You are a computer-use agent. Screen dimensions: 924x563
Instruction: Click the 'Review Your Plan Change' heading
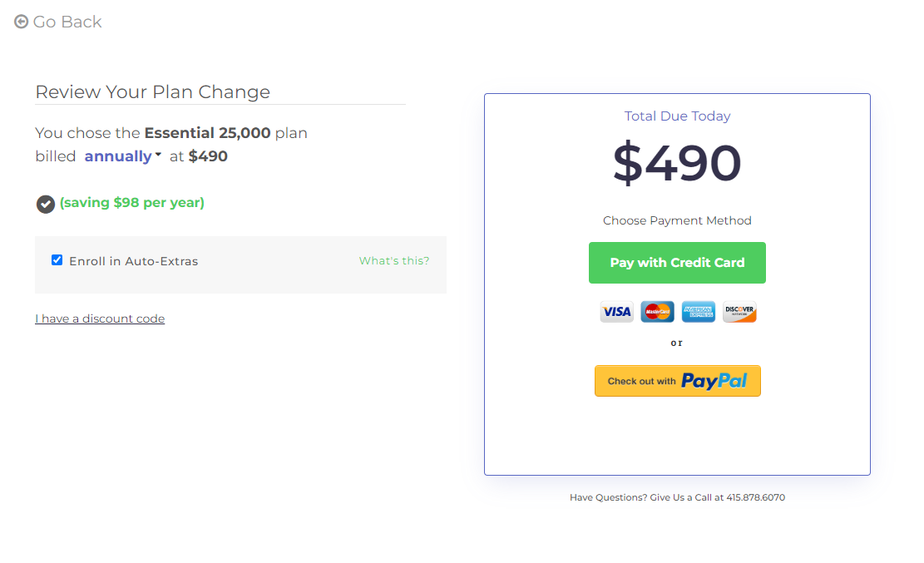tap(153, 92)
